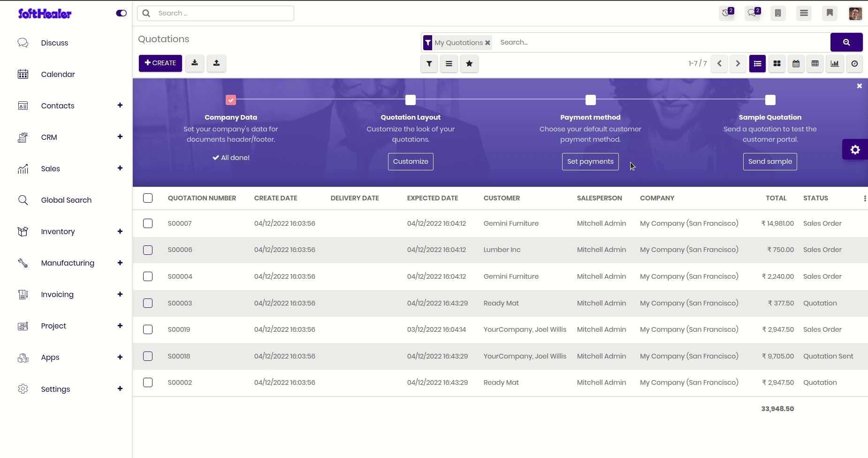Expand the Contacts submenu with the plus
The image size is (868, 458).
(x=120, y=105)
